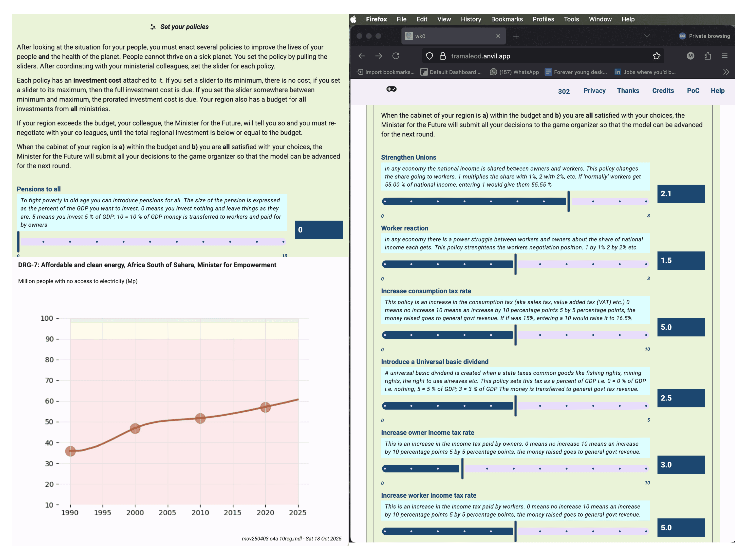Click the Pensions to all slider handle
The image size is (747, 560).
pyautogui.click(x=18, y=242)
